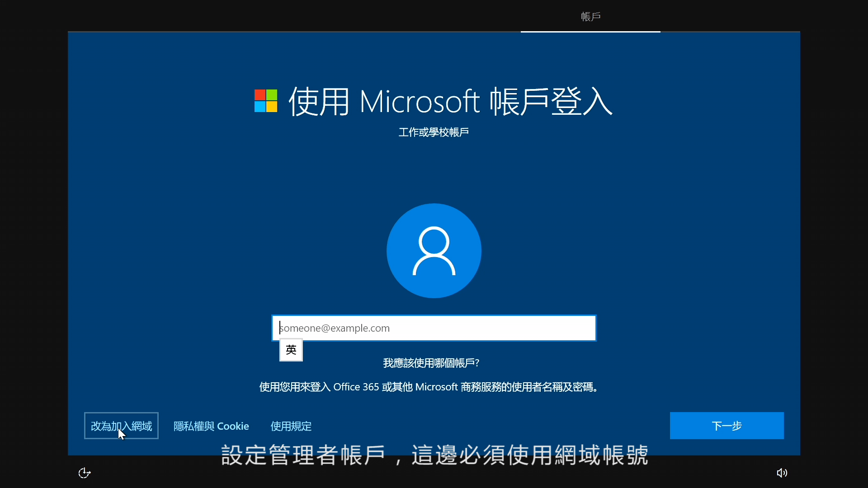Click the volume speaker icon
The image size is (868, 488).
[x=782, y=473]
